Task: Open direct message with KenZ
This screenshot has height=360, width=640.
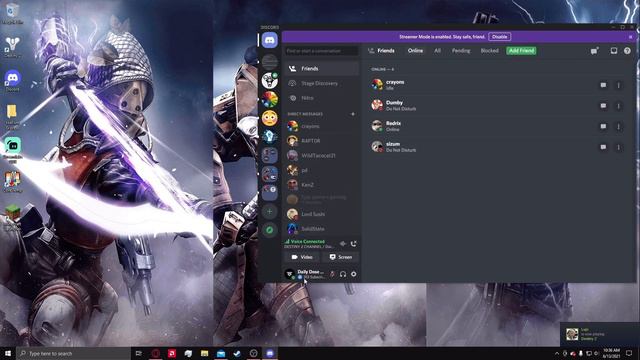Action: pos(322,185)
